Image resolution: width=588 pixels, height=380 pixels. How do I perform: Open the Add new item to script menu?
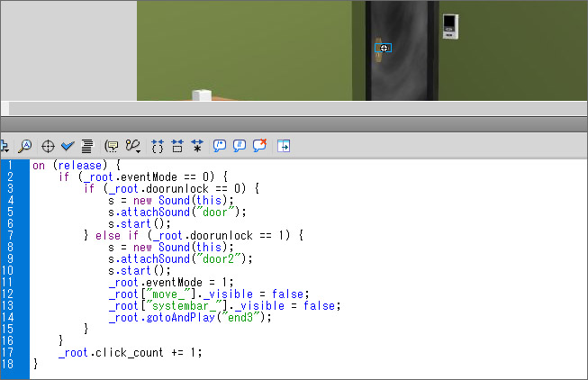pos(5,146)
